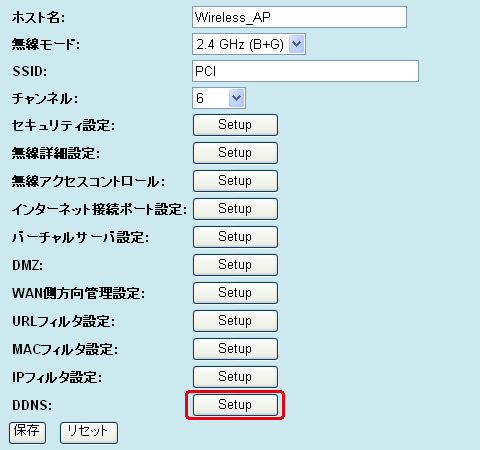Click the channel 6 dropdown arrow

[x=236, y=98]
